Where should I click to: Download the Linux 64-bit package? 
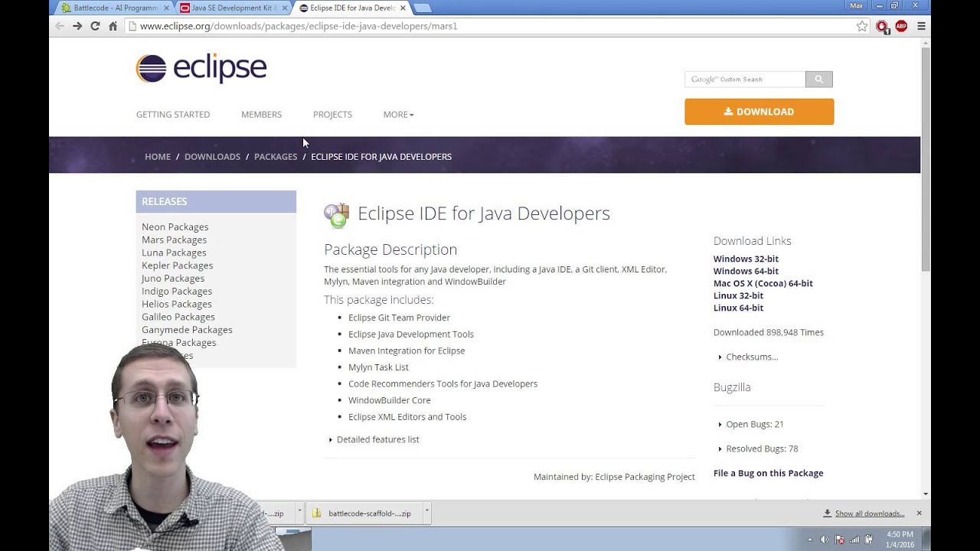point(738,308)
